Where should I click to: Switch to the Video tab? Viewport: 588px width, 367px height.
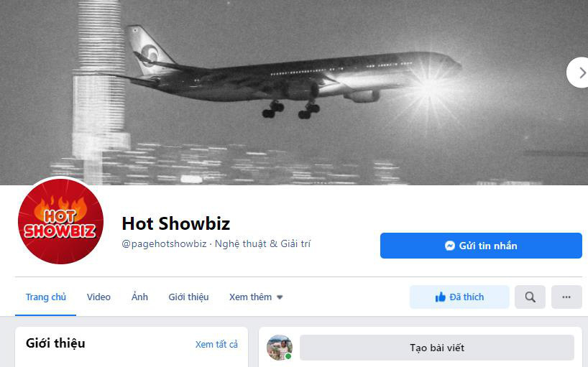(x=98, y=297)
